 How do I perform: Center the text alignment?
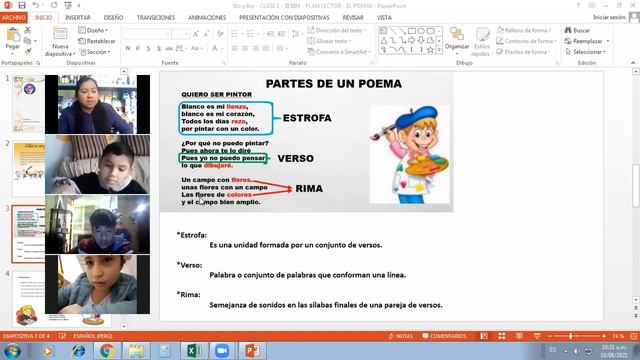[245, 48]
